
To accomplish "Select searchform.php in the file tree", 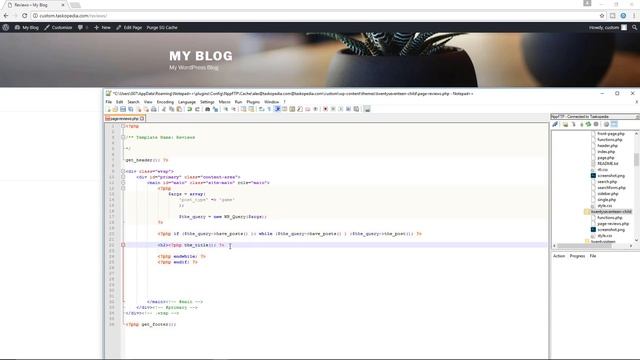I will [611, 188].
